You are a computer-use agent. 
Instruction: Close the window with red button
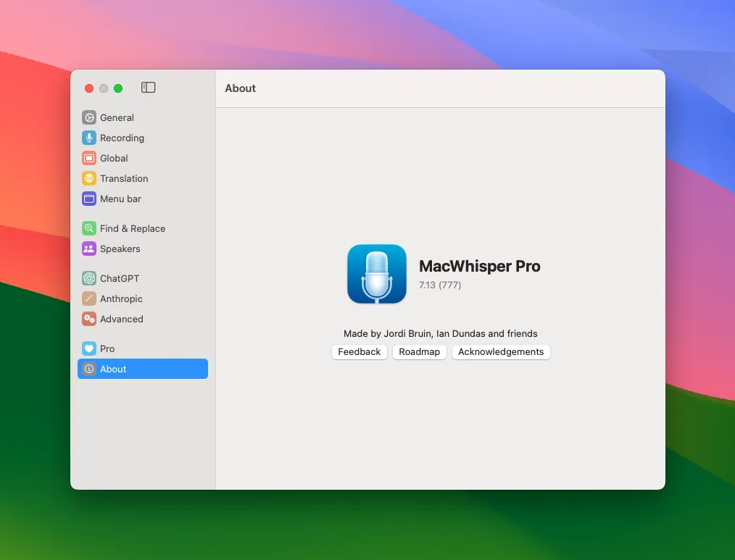tap(89, 88)
